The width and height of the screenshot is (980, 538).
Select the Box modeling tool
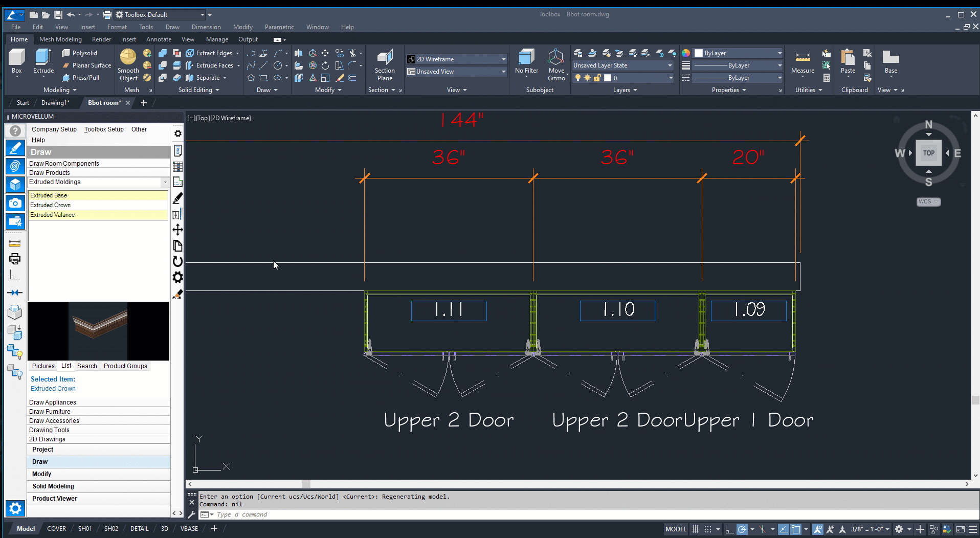(x=16, y=59)
